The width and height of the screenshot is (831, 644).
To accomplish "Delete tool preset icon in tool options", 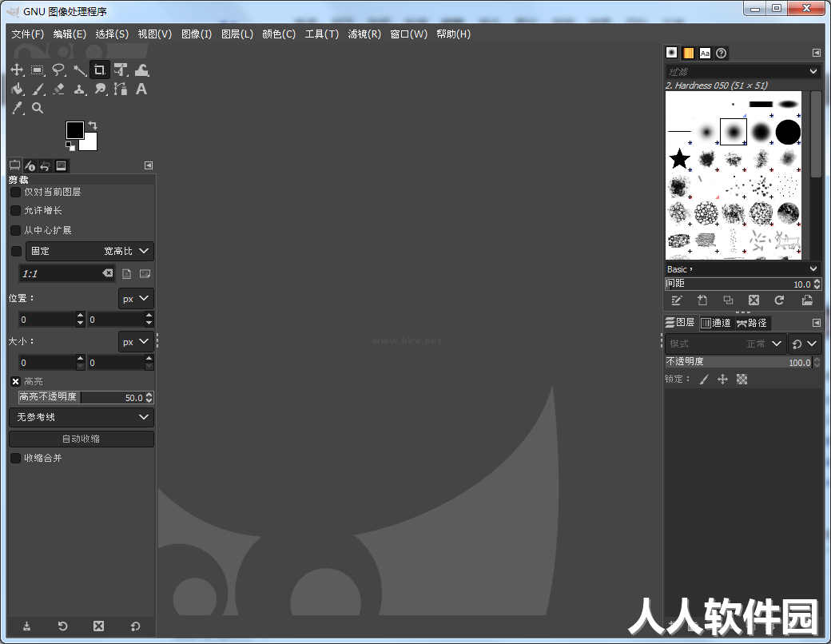I will (98, 626).
